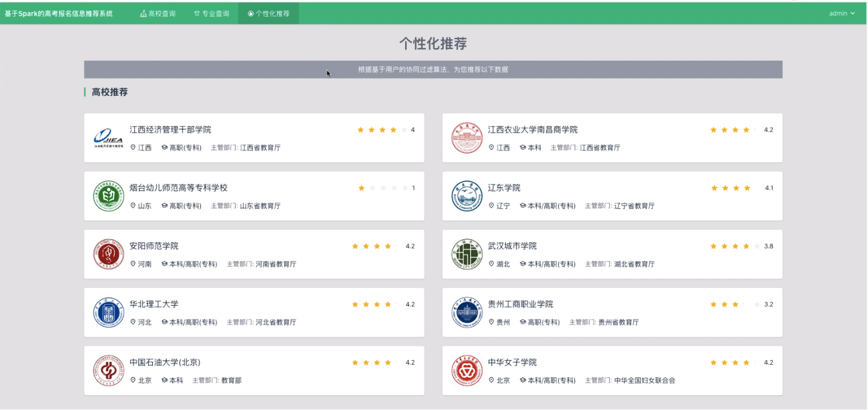The height and width of the screenshot is (410, 868).
Task: Click star rating of 辽东学院
Action: point(736,188)
